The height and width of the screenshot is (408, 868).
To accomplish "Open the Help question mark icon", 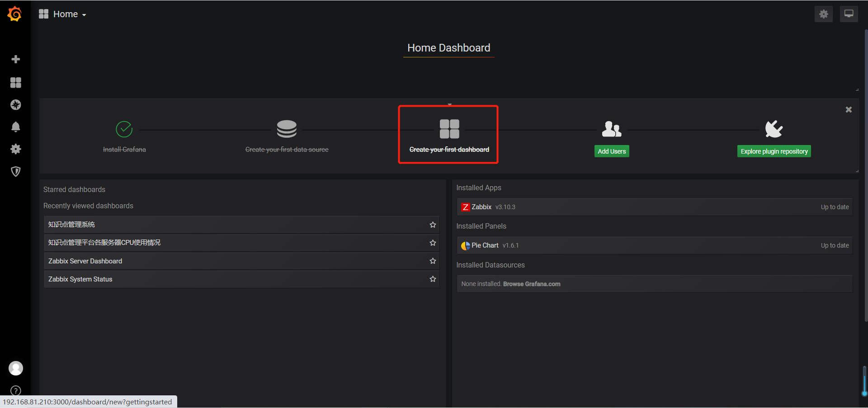I will 15,390.
